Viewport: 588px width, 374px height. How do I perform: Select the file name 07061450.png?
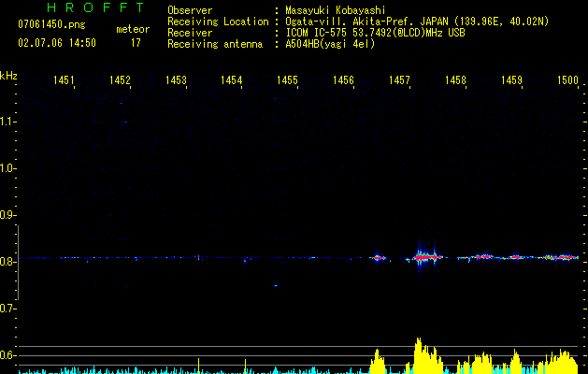pyautogui.click(x=51, y=24)
